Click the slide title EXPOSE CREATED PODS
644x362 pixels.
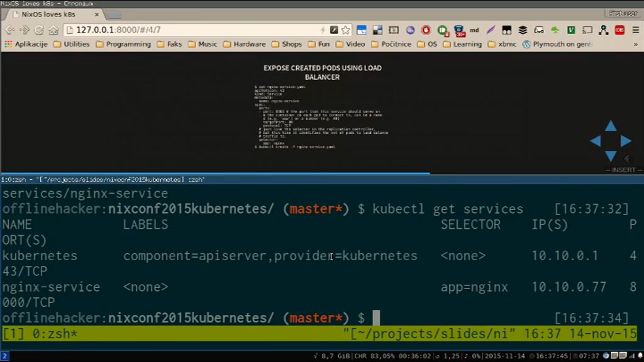click(323, 72)
